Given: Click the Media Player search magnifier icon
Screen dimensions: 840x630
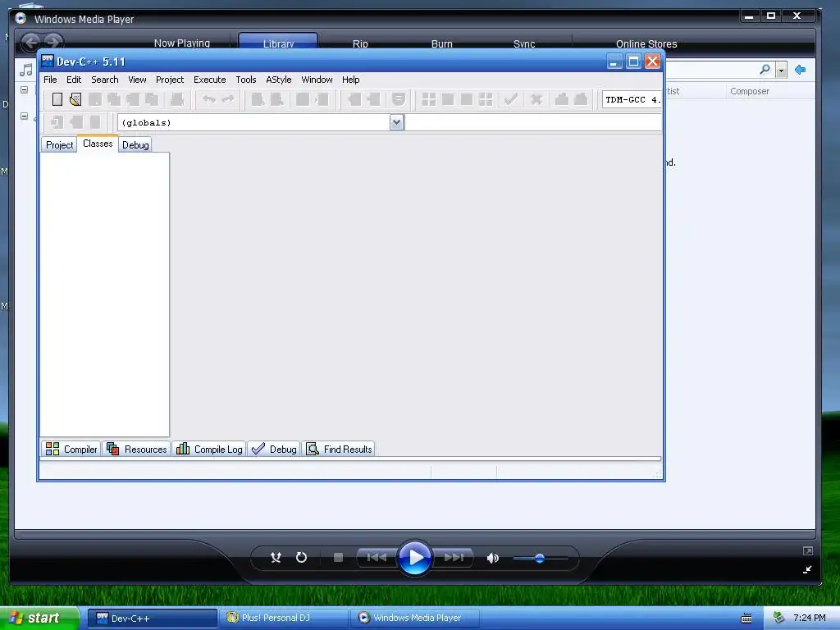Looking at the screenshot, I should coord(765,70).
